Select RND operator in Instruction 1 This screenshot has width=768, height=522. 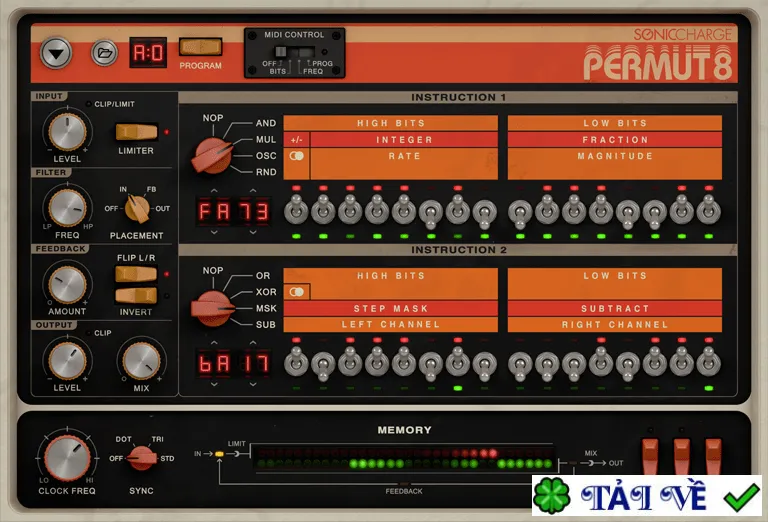pyautogui.click(x=266, y=172)
